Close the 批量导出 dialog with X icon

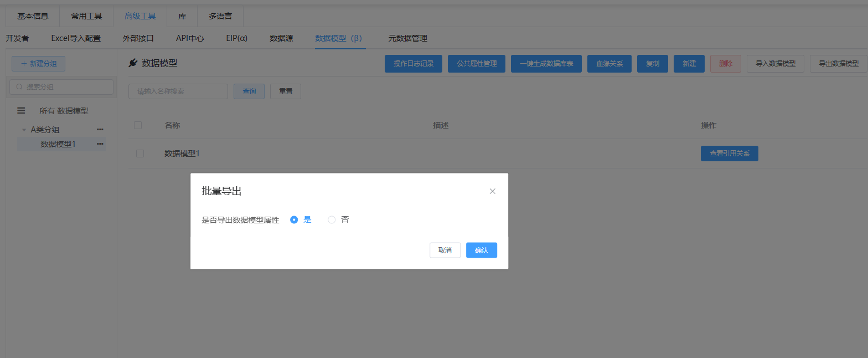click(493, 191)
